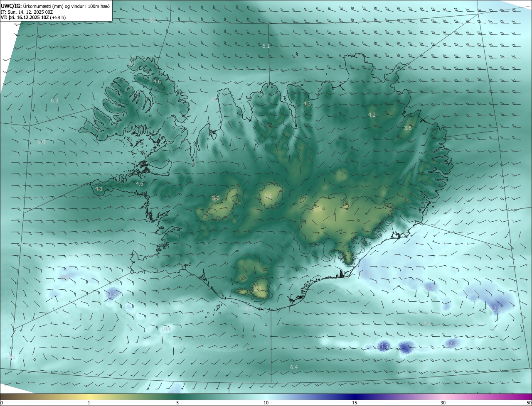Select the 10.5 value label over the southwest sea

[x=166, y=329]
